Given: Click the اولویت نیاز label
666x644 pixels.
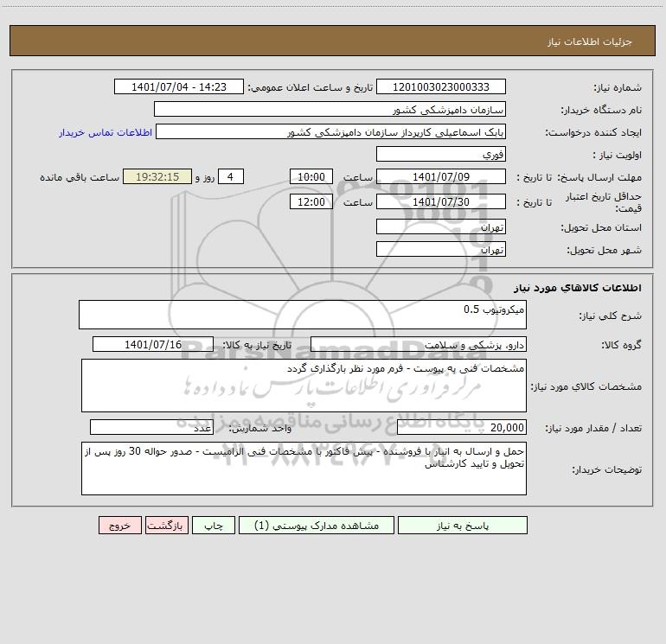Looking at the screenshot, I should pos(618,155).
